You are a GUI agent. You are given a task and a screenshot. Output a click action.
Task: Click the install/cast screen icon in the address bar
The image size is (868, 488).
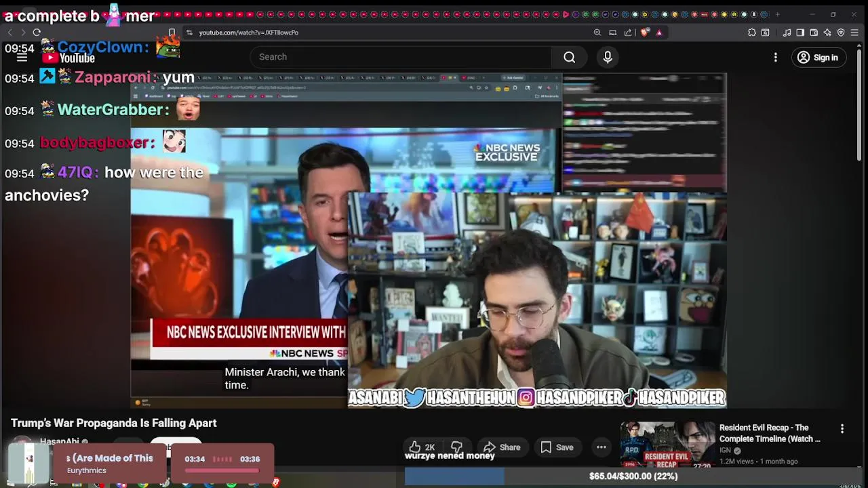coord(612,33)
